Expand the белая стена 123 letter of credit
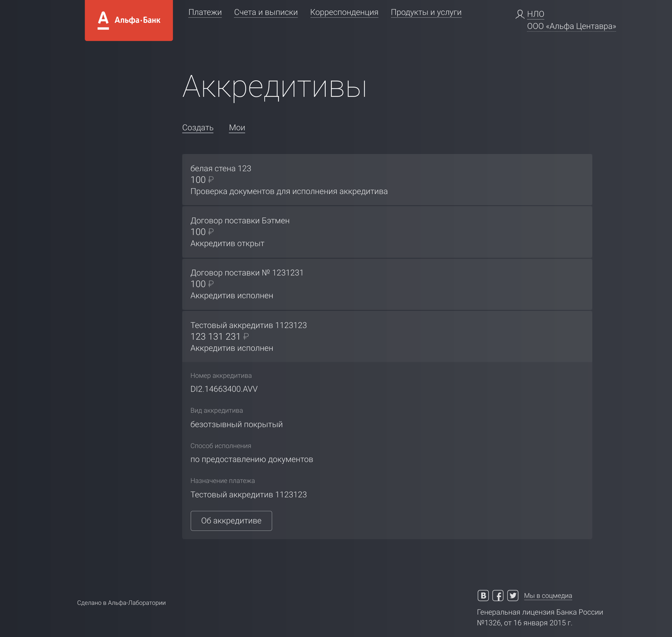This screenshot has width=672, height=637. tap(387, 180)
